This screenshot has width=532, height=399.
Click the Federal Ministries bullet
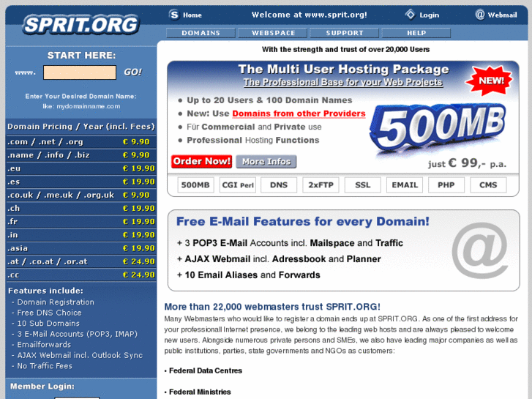click(198, 392)
